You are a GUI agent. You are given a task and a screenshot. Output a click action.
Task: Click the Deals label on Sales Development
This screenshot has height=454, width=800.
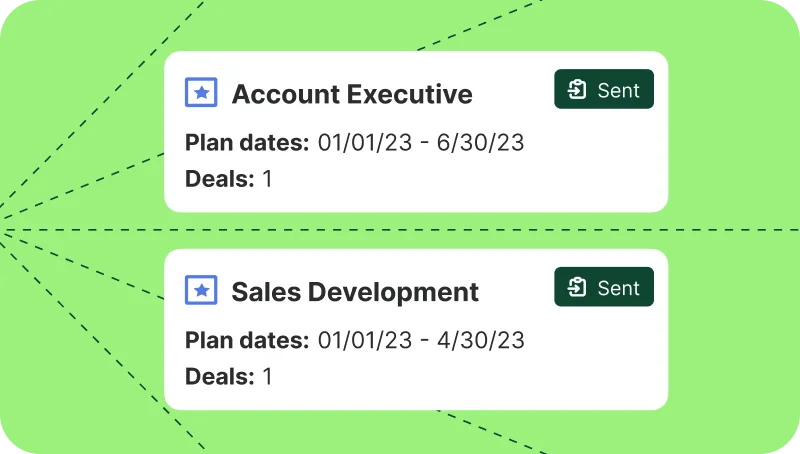point(220,377)
